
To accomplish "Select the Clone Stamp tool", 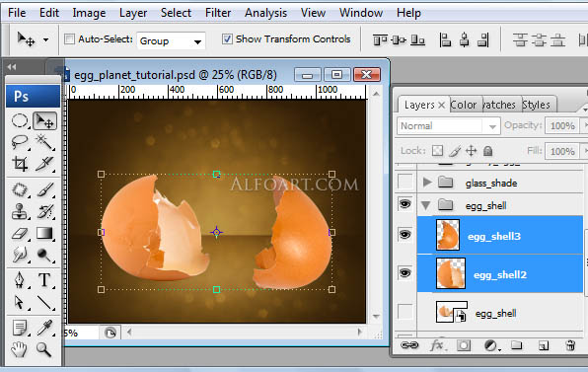I will [20, 211].
